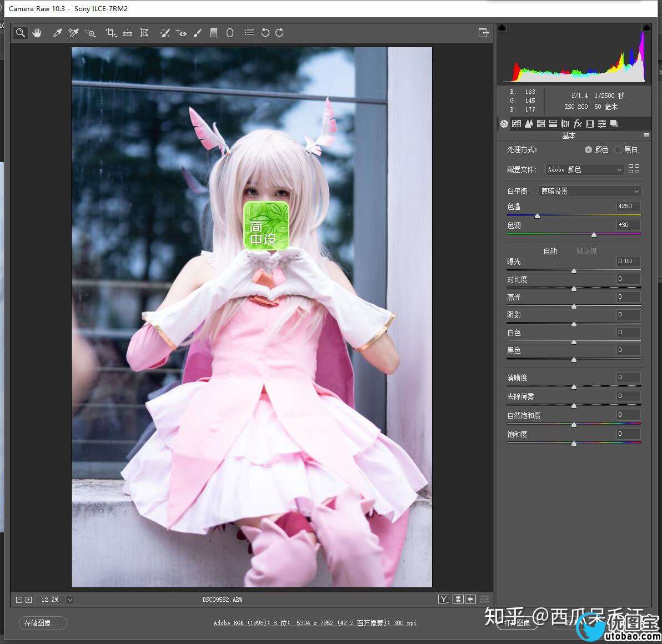
Task: Open the Calibration panel tab
Action: (x=590, y=124)
